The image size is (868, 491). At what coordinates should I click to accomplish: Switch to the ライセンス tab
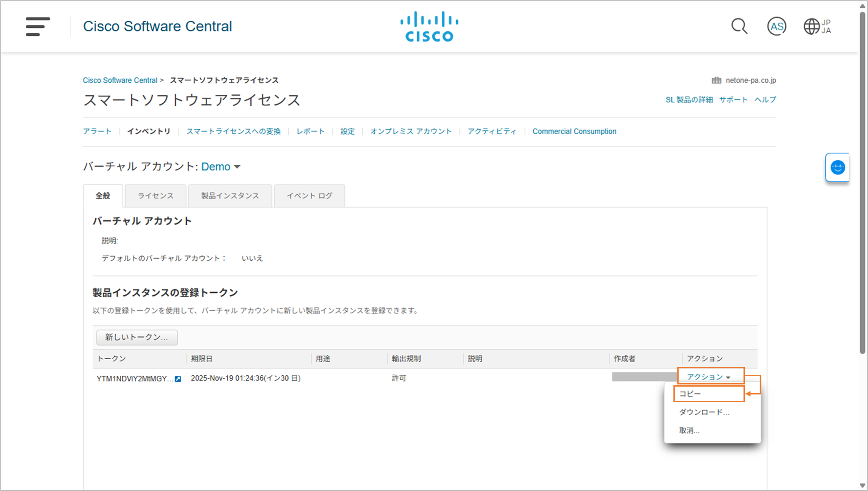155,196
